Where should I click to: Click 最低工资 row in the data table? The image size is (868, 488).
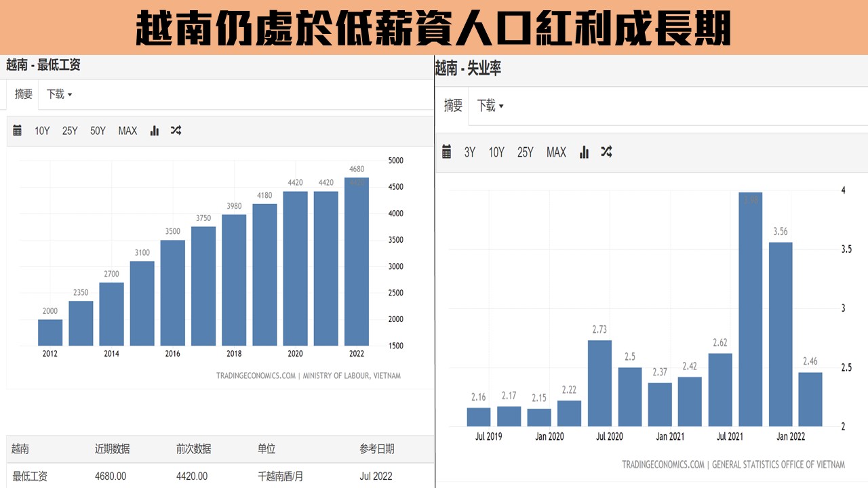point(30,476)
